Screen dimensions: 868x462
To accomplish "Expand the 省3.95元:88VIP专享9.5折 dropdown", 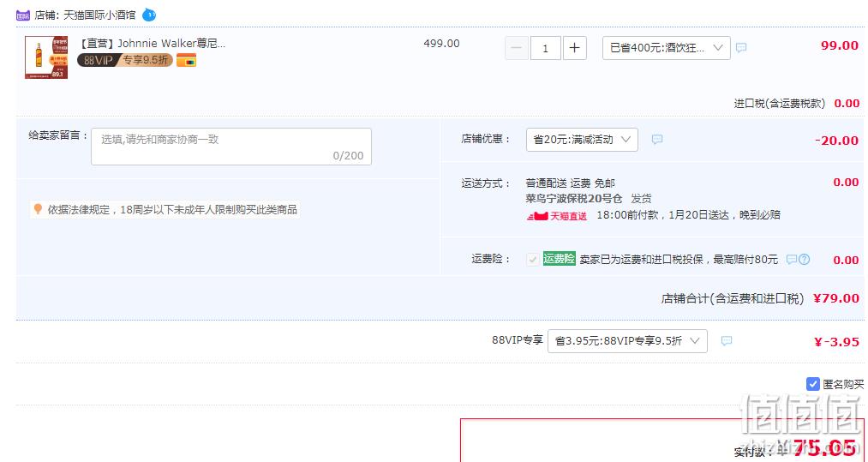I will (x=627, y=341).
